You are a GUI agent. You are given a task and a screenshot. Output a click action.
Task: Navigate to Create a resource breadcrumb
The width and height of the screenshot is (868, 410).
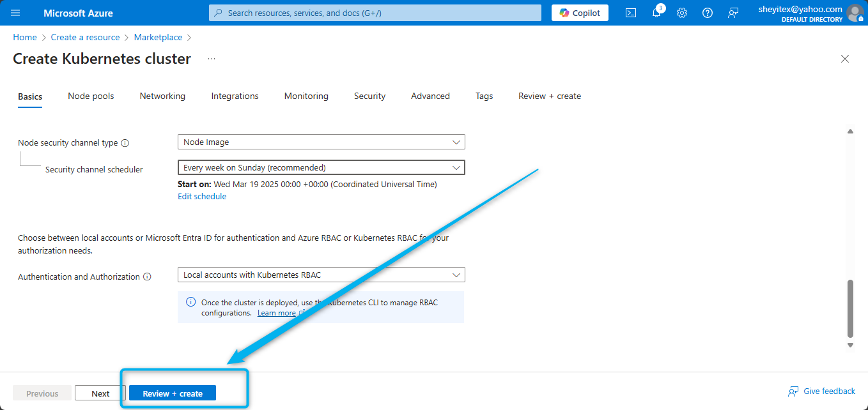click(86, 38)
